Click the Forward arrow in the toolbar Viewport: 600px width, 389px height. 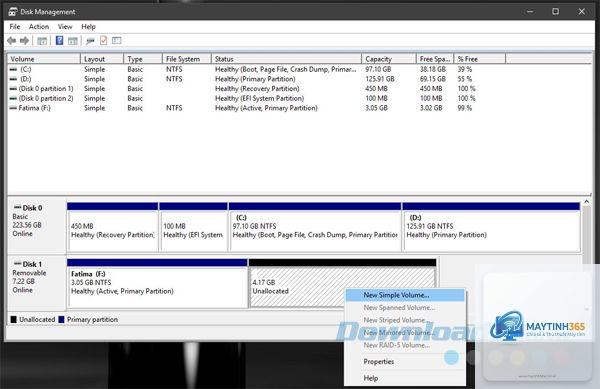24,41
